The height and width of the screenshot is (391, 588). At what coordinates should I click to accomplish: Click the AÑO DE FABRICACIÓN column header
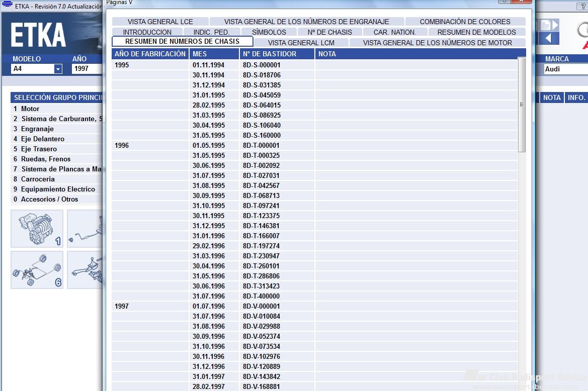point(150,54)
